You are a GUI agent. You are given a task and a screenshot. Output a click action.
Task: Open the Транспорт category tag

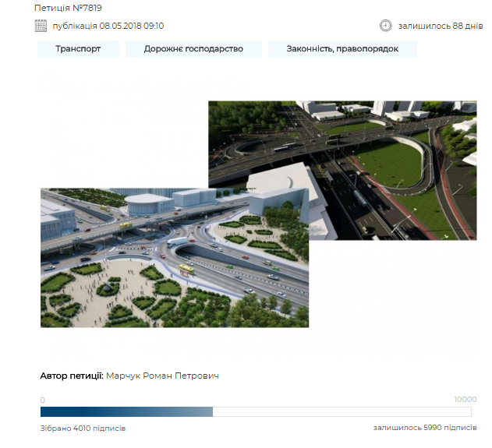click(78, 49)
